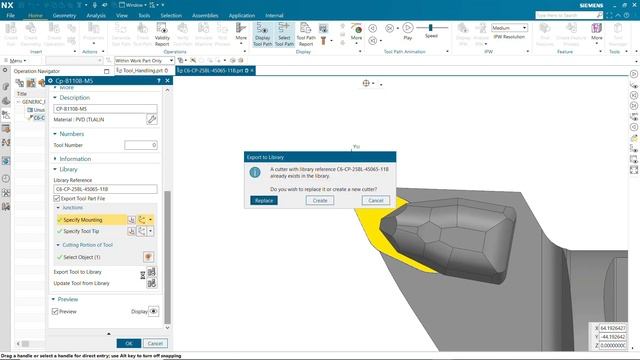
Task: Collapse the Cutting Portion of Tool group
Action: pos(58,245)
